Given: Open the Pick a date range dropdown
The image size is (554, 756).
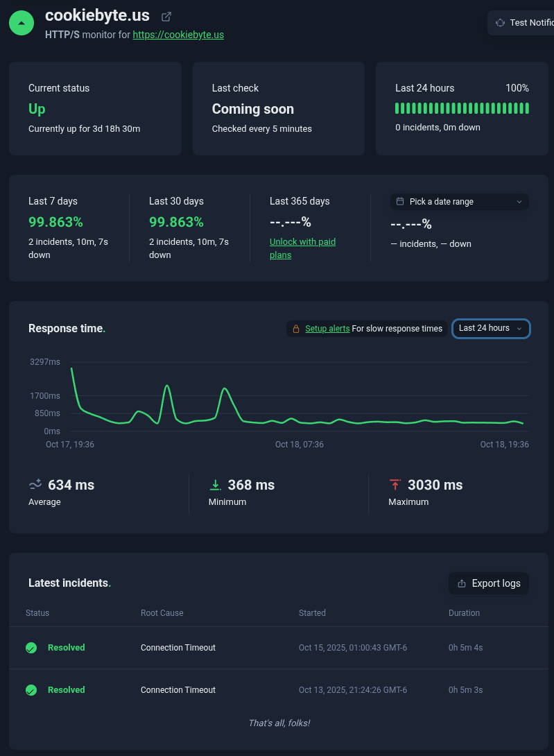Looking at the screenshot, I should (x=459, y=202).
